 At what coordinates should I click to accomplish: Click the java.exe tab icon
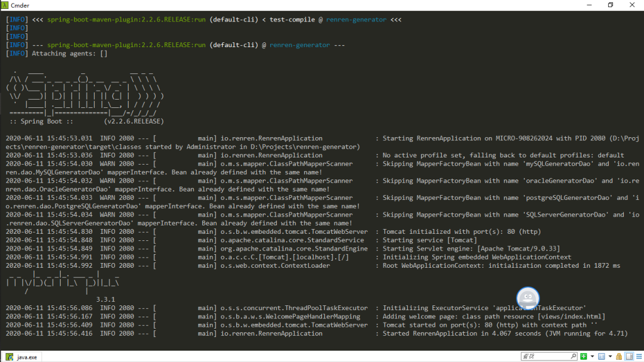tap(10, 357)
